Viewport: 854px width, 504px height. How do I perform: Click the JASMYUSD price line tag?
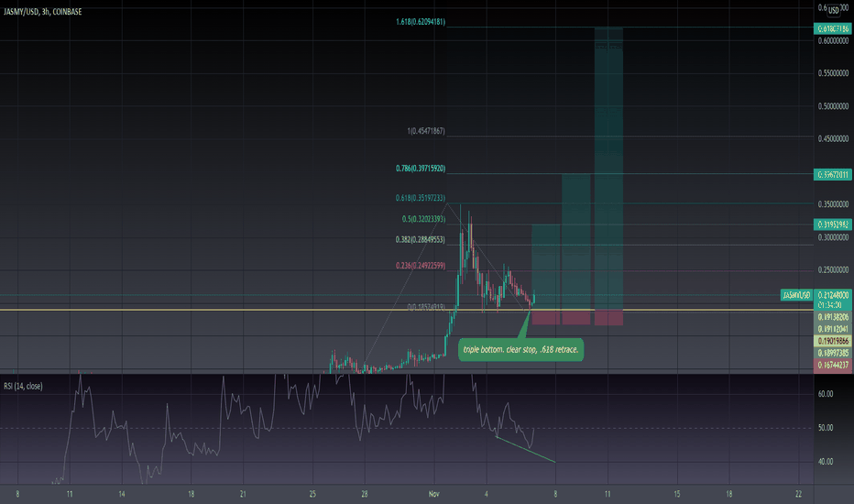(x=796, y=295)
